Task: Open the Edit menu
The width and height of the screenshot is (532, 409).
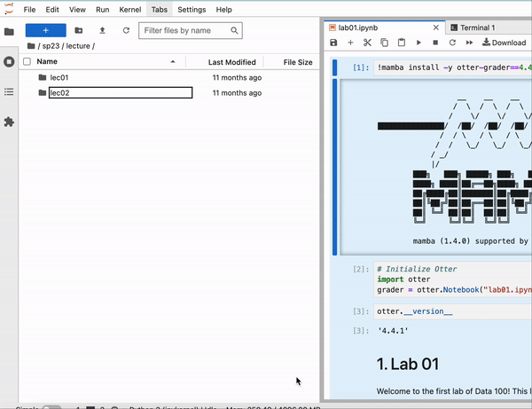Action: (x=52, y=10)
